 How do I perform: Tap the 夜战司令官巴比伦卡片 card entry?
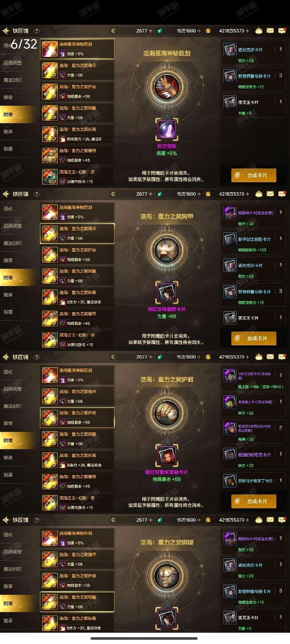click(x=253, y=432)
